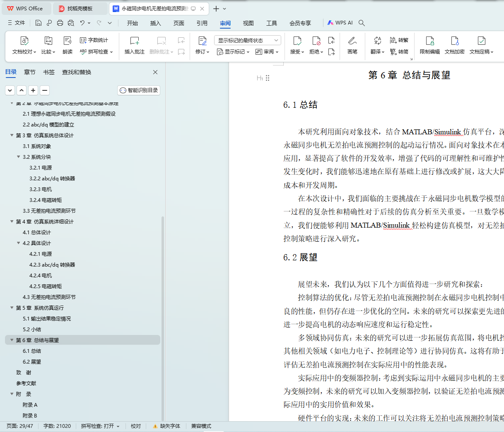Click the plus promote button in outline pane

(33, 90)
